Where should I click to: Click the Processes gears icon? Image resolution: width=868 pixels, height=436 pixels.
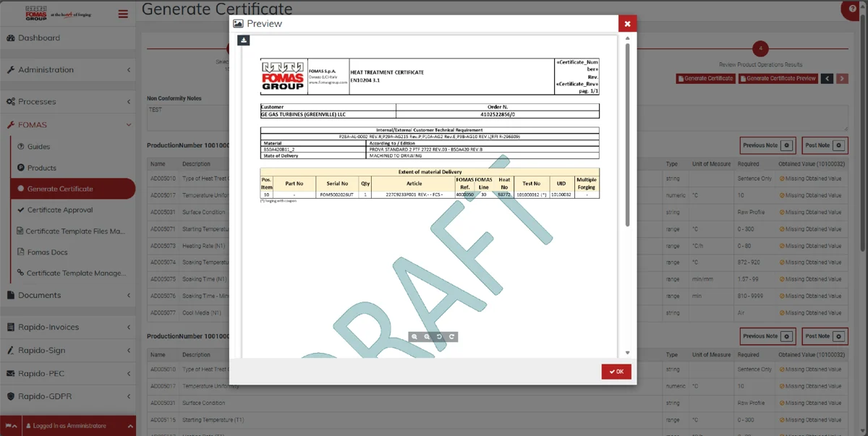pos(11,102)
